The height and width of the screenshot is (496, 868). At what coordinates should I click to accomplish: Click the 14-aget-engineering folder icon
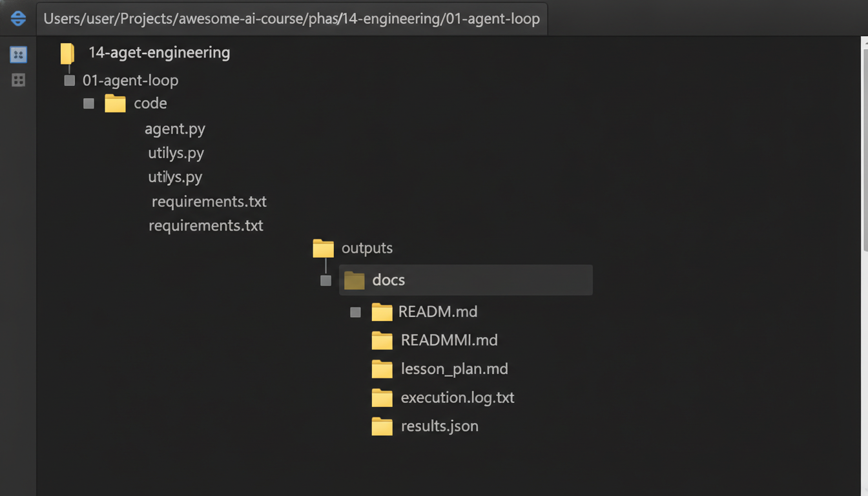tap(67, 53)
